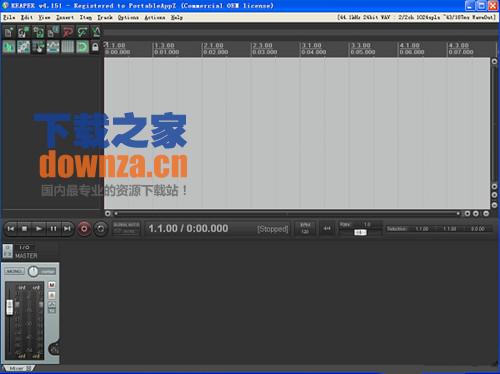500x374 pixels.
Task: Click the horizontal scrollbar under the arrange view
Action: pyautogui.click(x=287, y=213)
